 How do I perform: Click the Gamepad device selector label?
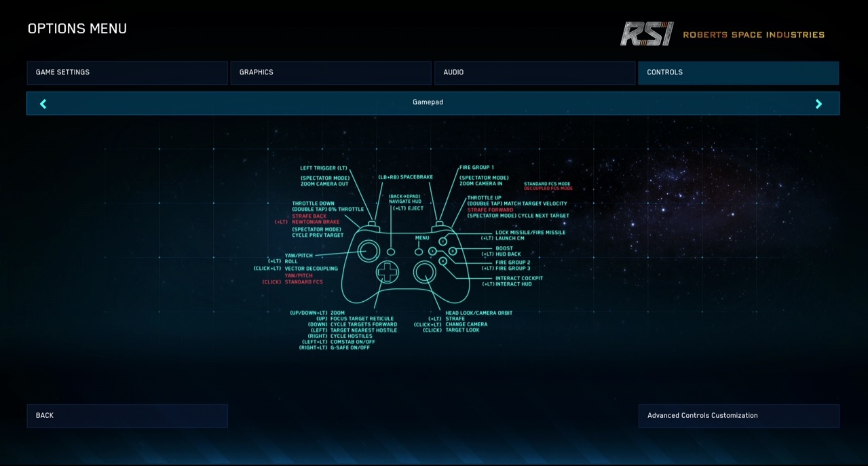428,102
